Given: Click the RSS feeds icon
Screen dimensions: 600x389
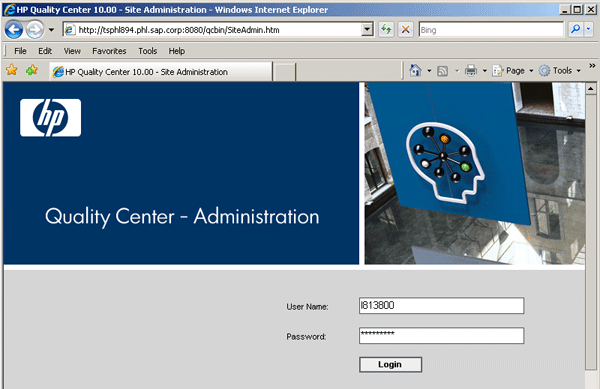Looking at the screenshot, I should [442, 71].
